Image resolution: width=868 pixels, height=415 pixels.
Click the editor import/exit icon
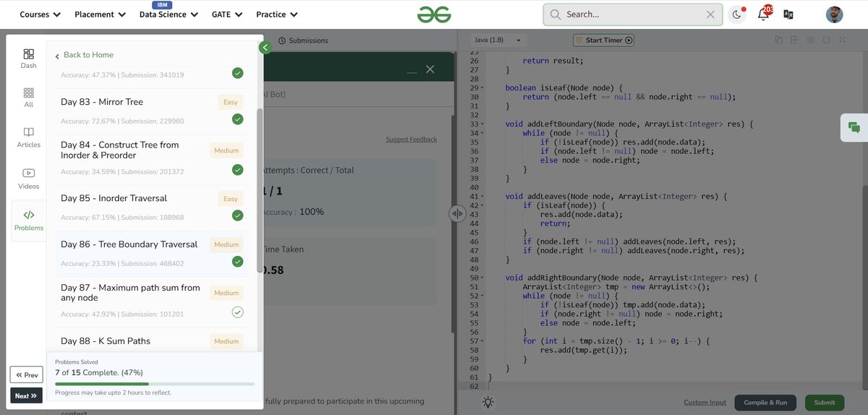tap(795, 40)
